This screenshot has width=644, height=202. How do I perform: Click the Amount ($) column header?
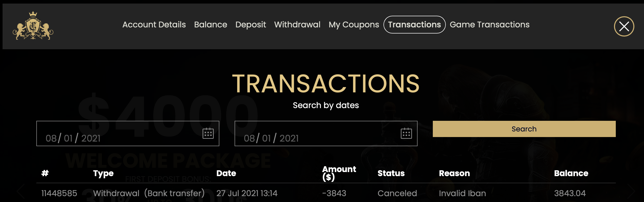339,173
